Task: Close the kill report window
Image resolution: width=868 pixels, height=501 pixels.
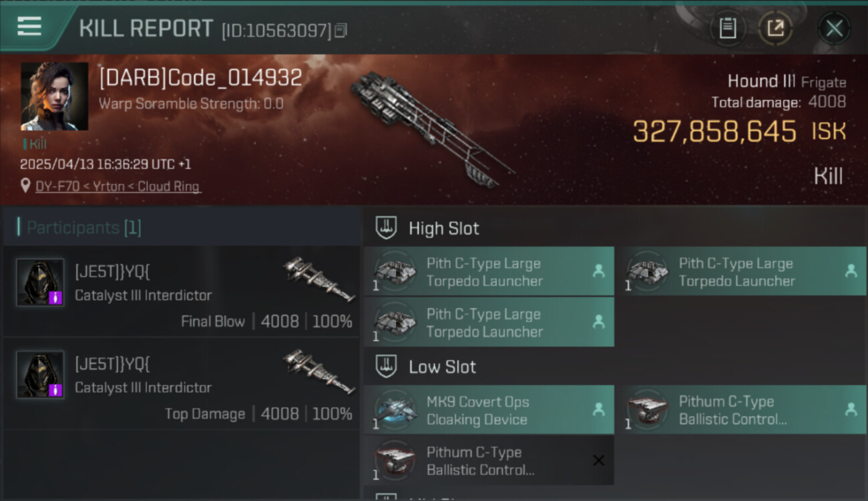Action: pos(834,29)
